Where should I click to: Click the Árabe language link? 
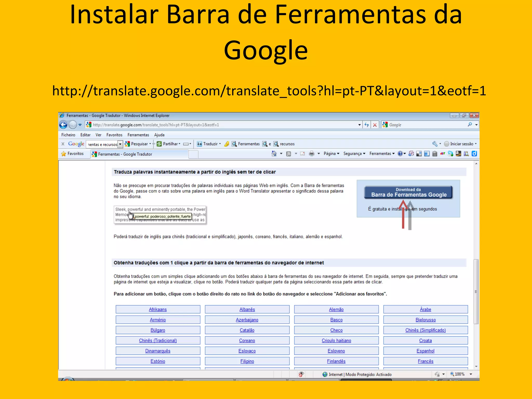pos(425,309)
